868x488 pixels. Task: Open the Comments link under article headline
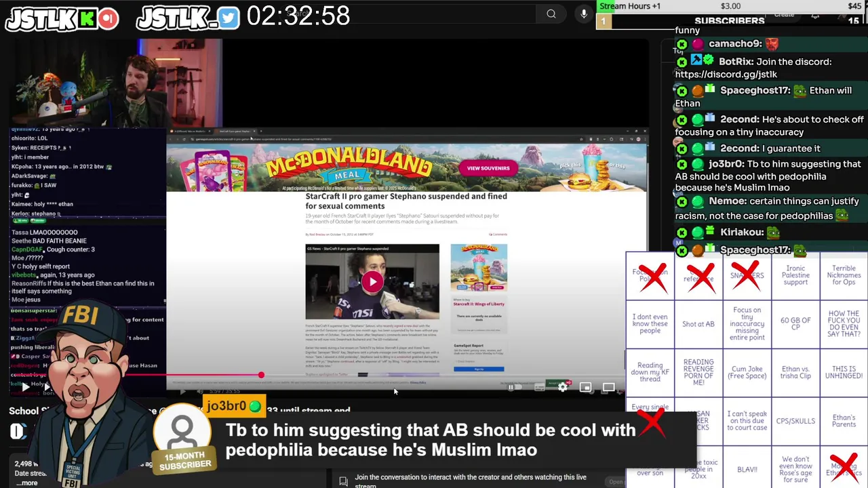click(498, 235)
